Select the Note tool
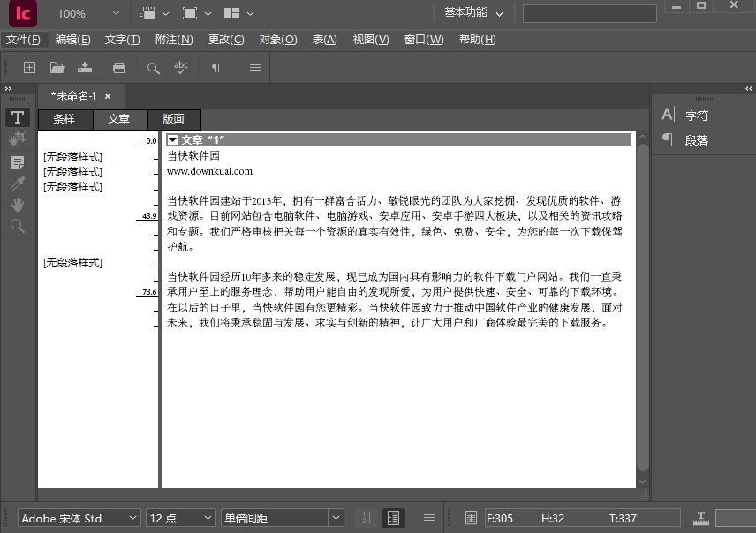 pos(17,161)
